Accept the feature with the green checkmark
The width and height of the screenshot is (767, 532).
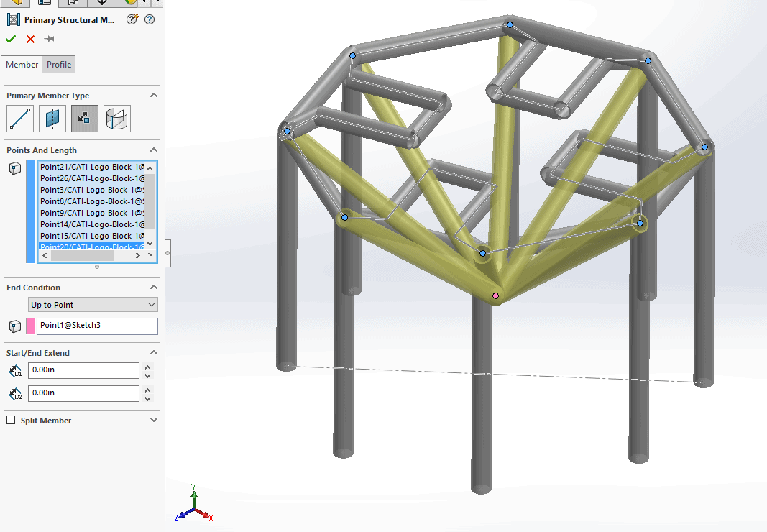pyautogui.click(x=11, y=39)
